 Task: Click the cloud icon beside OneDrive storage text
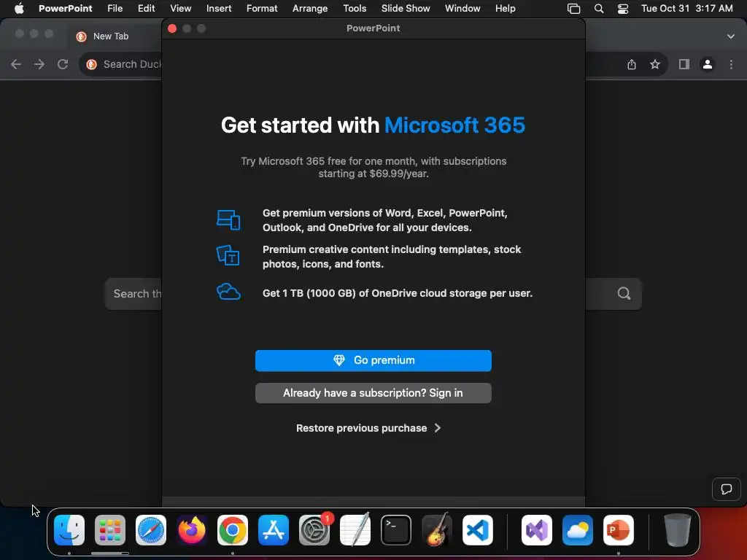pyautogui.click(x=228, y=292)
